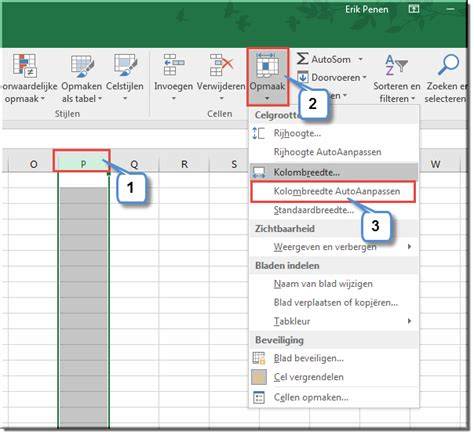Click the Opmaken als tabel icon
The height and width of the screenshot is (435, 474).
[x=82, y=65]
